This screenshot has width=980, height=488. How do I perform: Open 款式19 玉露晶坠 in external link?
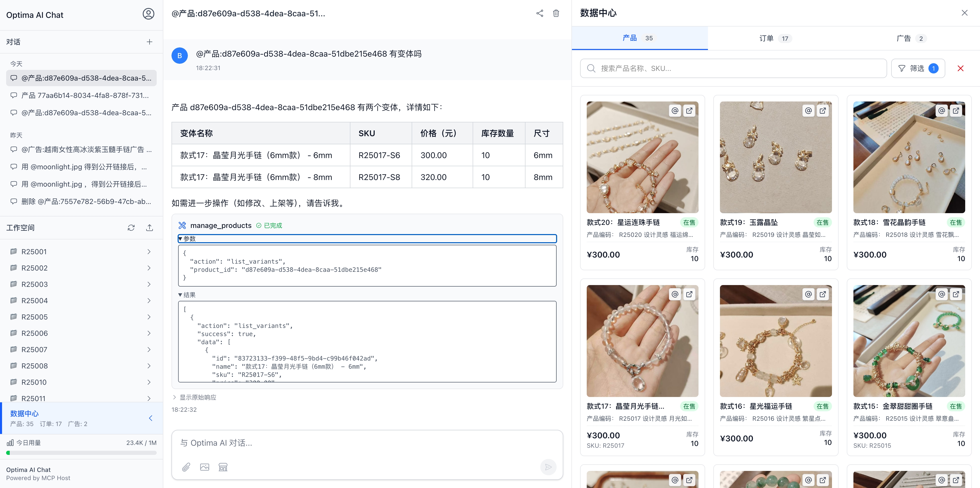(x=823, y=111)
